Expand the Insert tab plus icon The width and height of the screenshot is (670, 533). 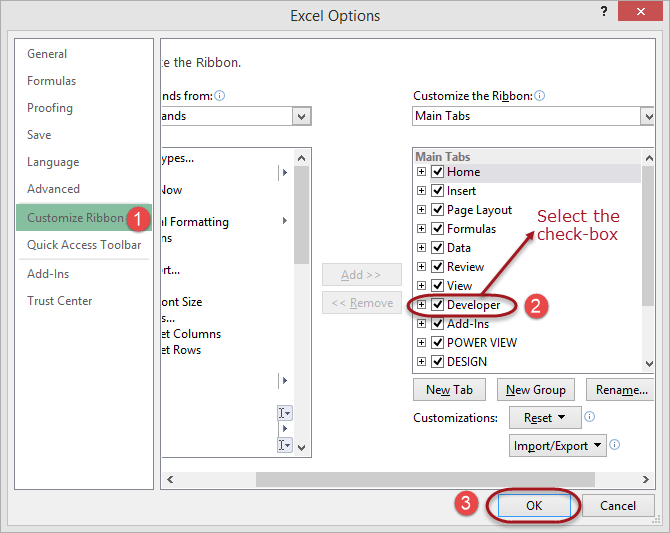click(422, 191)
